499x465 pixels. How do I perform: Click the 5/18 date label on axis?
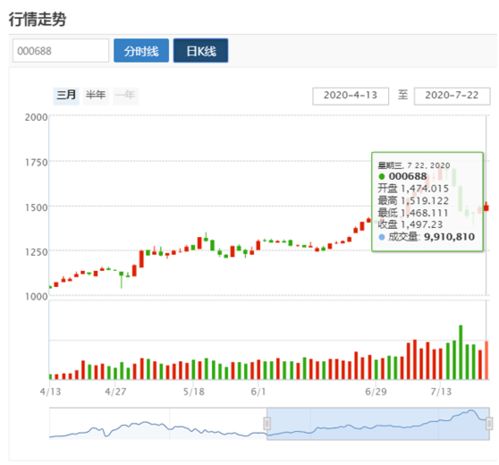pyautogui.click(x=194, y=391)
